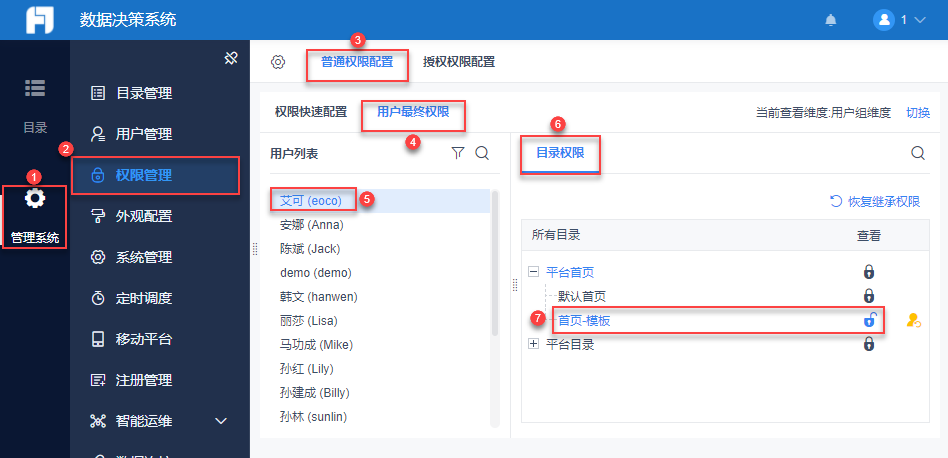Switch to 用户最终权限 tab

click(x=413, y=112)
